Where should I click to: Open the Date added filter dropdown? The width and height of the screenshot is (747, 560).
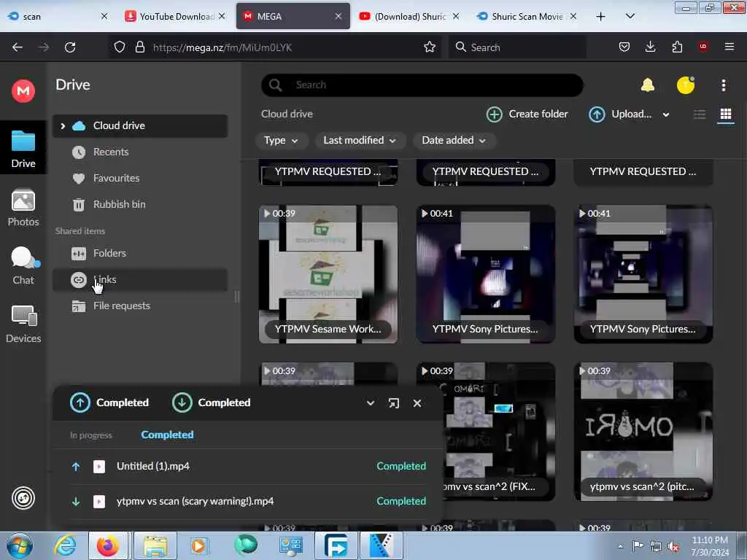454,141
